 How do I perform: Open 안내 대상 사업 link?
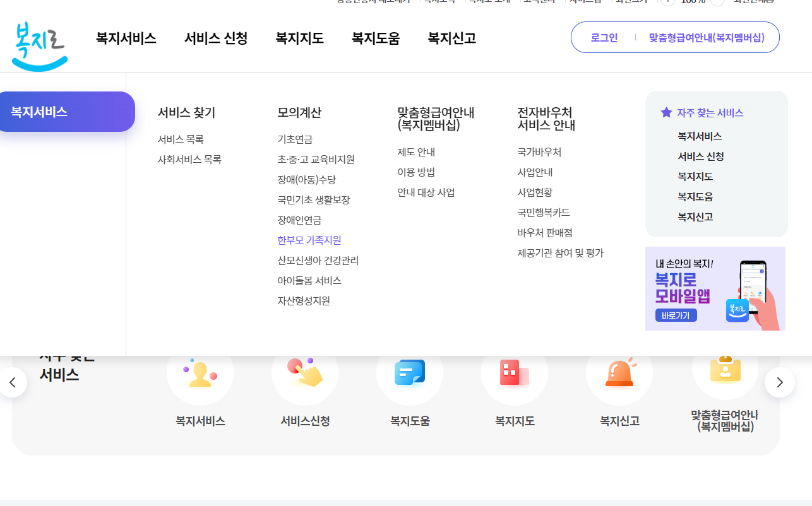(x=426, y=192)
